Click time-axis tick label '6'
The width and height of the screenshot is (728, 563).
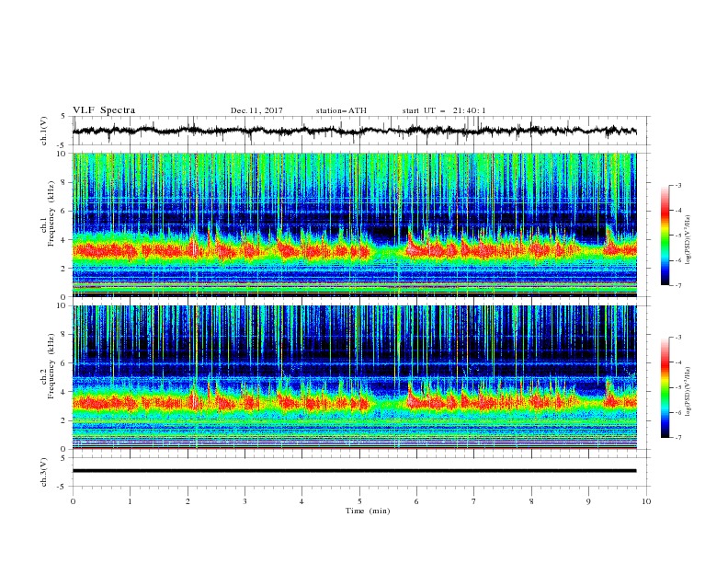pos(416,501)
